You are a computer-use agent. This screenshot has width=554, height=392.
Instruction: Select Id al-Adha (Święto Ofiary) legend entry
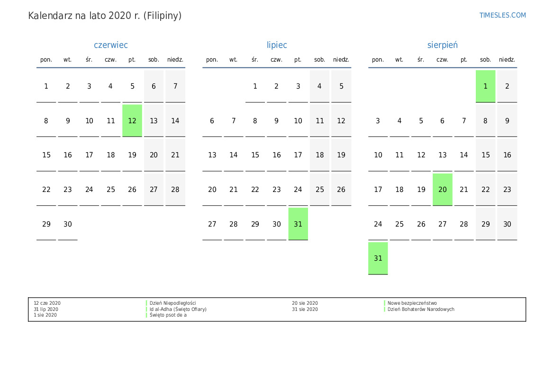(x=178, y=310)
